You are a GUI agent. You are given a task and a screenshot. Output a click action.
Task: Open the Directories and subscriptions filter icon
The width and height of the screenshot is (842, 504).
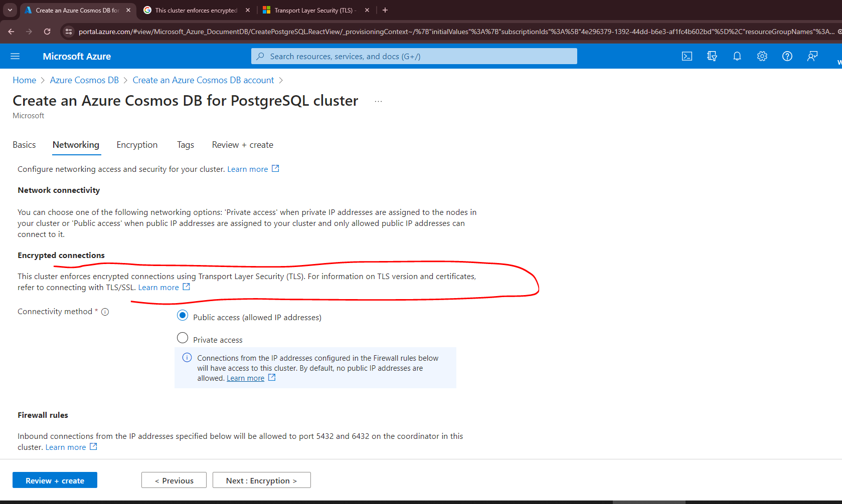point(712,56)
